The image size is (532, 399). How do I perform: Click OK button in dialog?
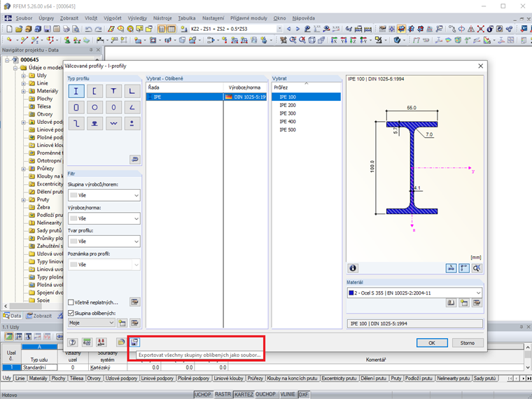click(x=432, y=343)
